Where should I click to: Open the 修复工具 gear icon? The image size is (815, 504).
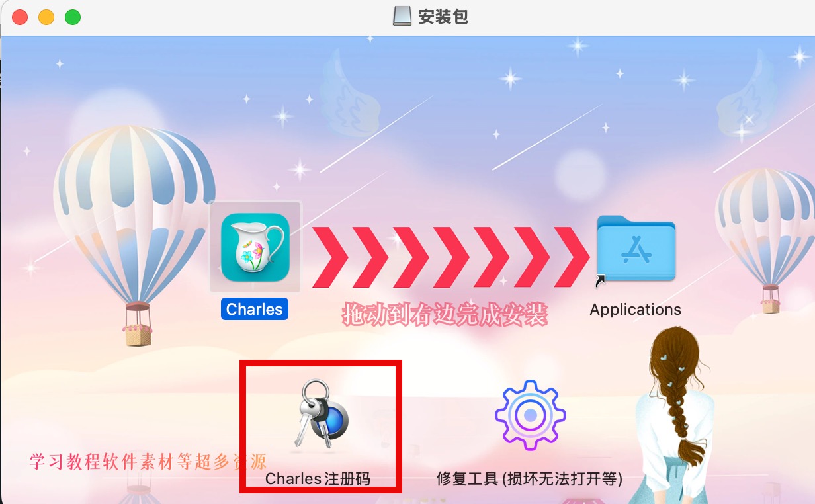(531, 415)
